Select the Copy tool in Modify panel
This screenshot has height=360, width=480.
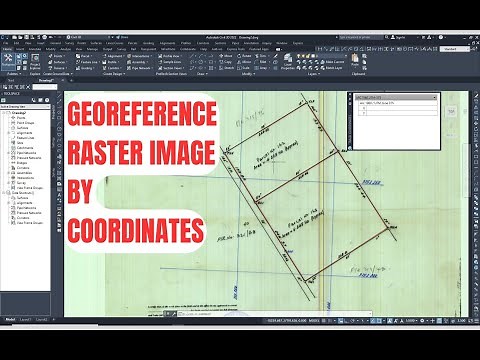[226, 62]
